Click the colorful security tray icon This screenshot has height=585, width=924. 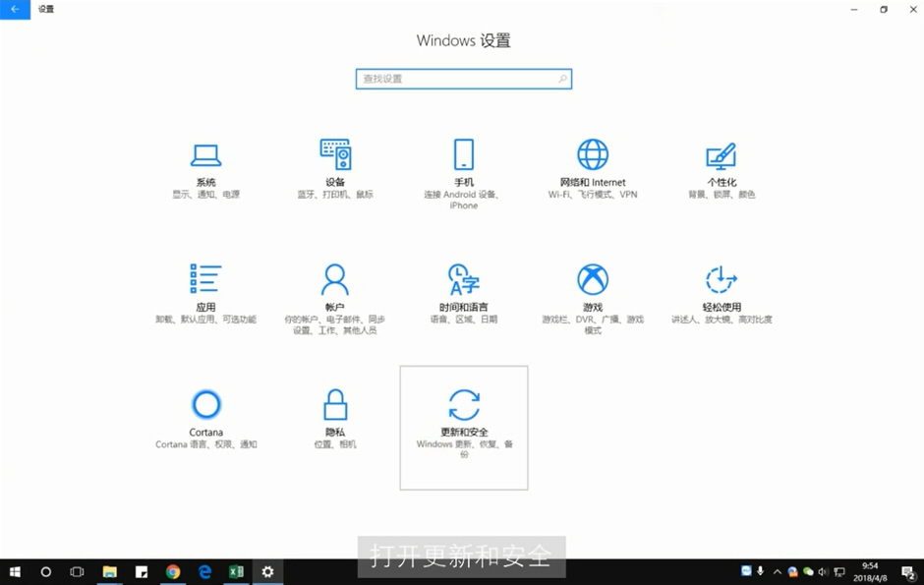tap(792, 571)
